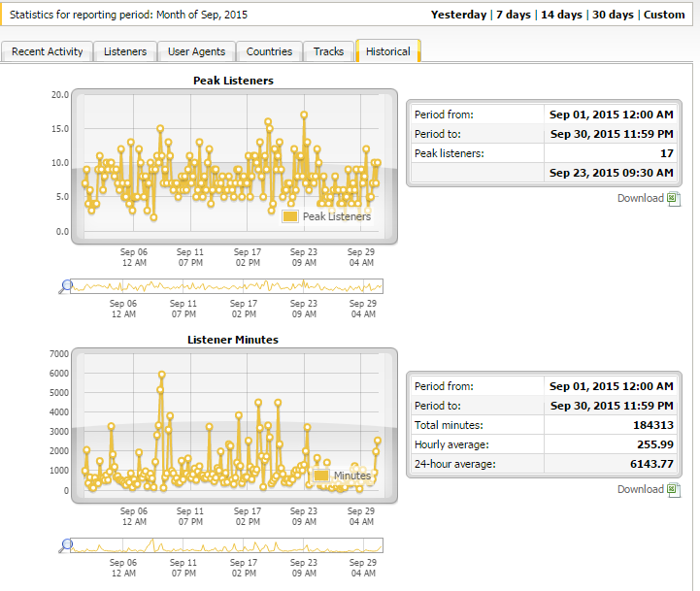The width and height of the screenshot is (700, 591).
Task: Click the Peak Listeners chart title
Action: (233, 81)
